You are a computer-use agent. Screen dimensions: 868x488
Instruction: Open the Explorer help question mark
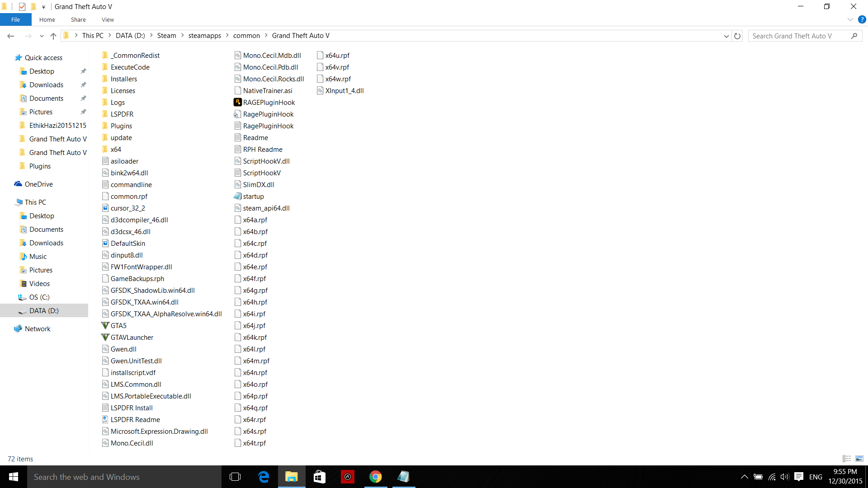(862, 19)
